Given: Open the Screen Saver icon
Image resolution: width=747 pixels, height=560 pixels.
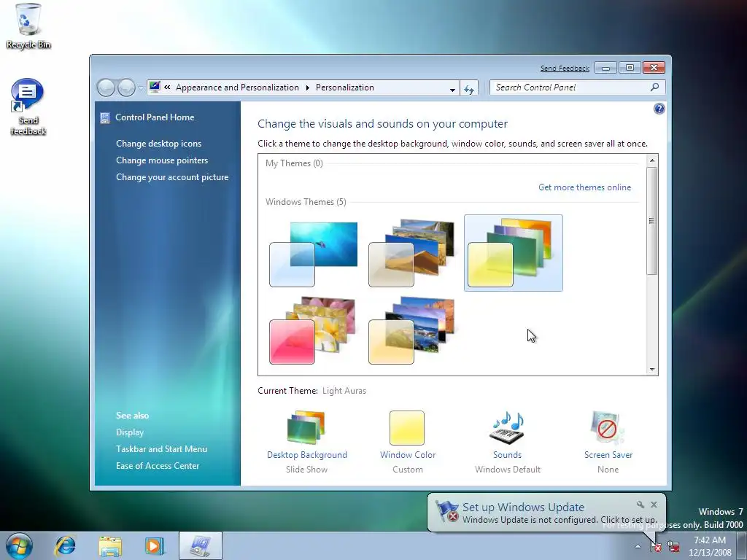Looking at the screenshot, I should click(x=608, y=427).
